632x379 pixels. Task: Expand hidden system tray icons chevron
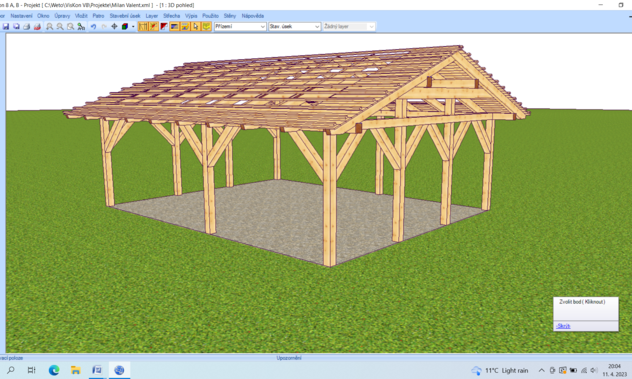tap(541, 371)
